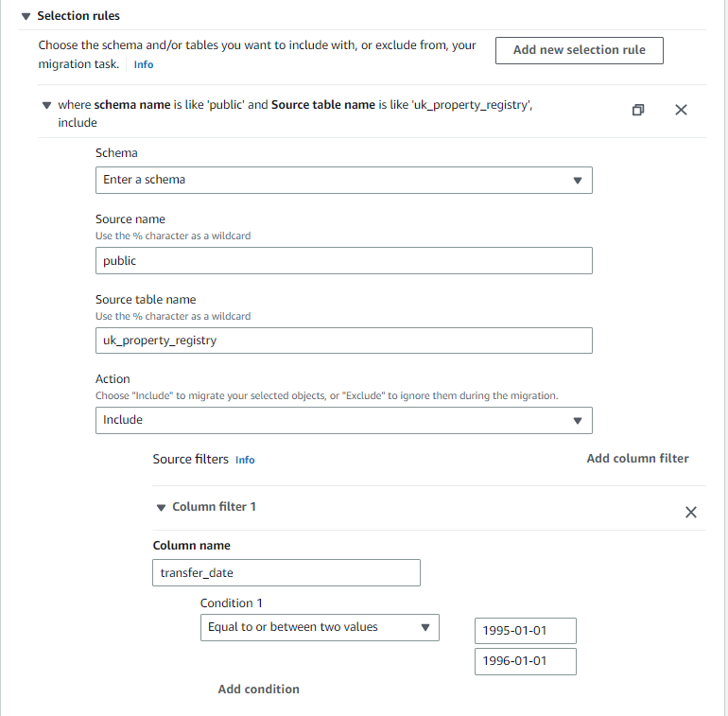The height and width of the screenshot is (716, 728).
Task: Click the Selection rules heading text
Action: tap(78, 16)
